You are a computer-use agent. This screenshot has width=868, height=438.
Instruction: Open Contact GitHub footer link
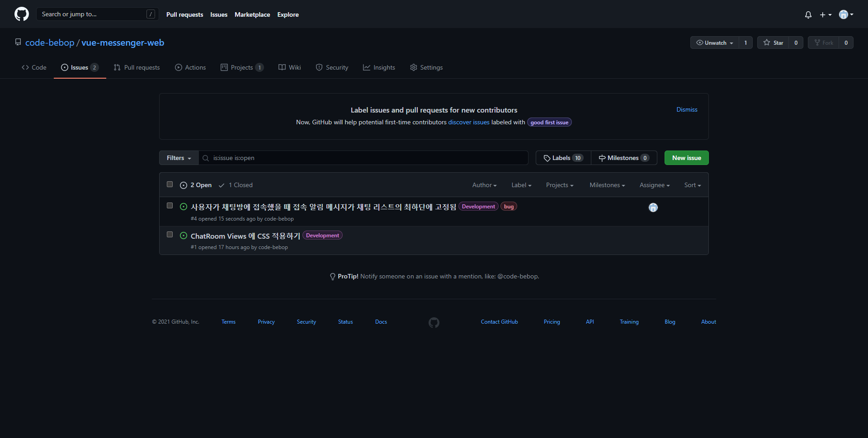click(x=499, y=322)
